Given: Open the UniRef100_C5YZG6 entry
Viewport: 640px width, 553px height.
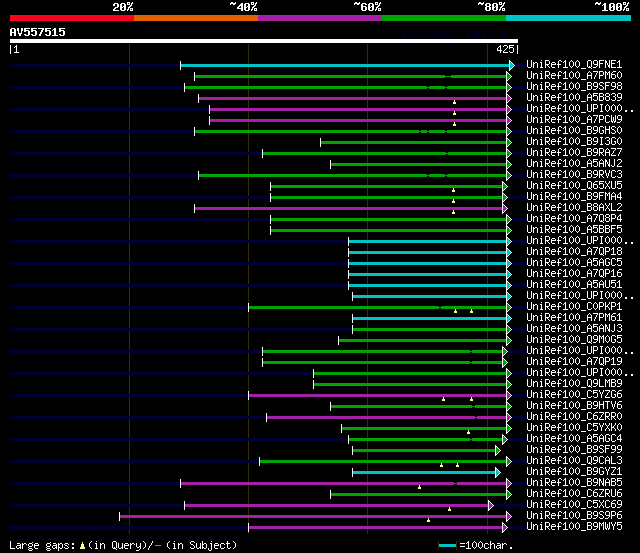Looking at the screenshot, I should pyautogui.click(x=574, y=395).
